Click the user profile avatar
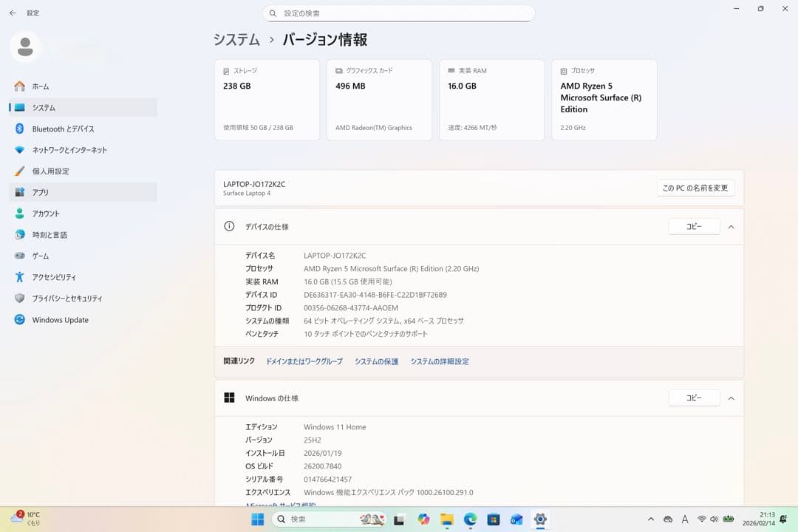 coord(25,47)
